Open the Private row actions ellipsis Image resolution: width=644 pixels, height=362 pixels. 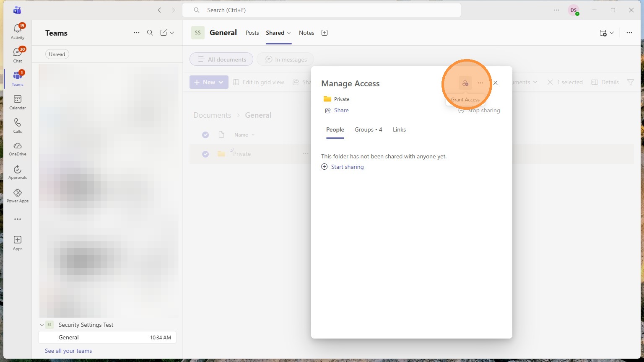(306, 154)
